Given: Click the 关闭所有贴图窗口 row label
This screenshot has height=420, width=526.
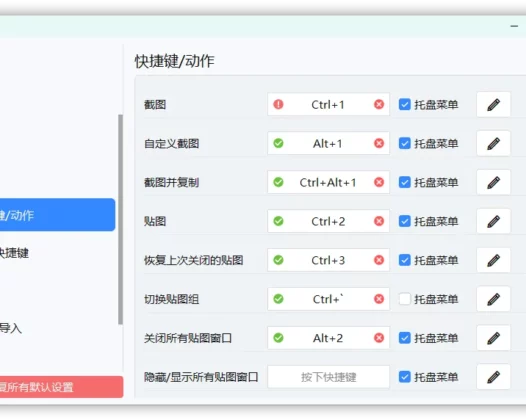Looking at the screenshot, I should coord(188,338).
